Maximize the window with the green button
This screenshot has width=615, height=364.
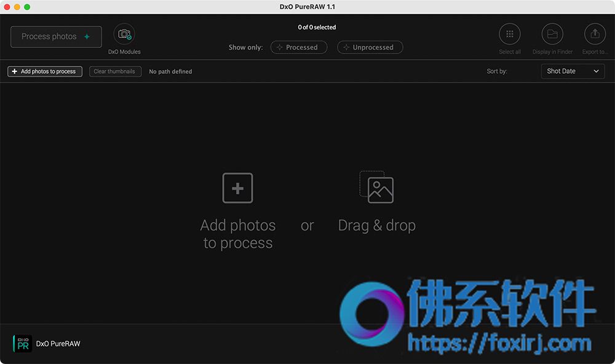pyautogui.click(x=27, y=7)
